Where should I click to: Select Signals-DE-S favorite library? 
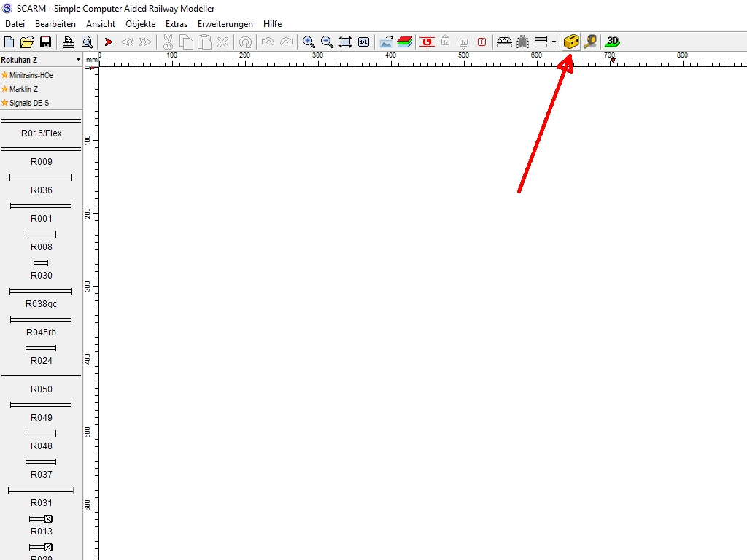point(28,103)
